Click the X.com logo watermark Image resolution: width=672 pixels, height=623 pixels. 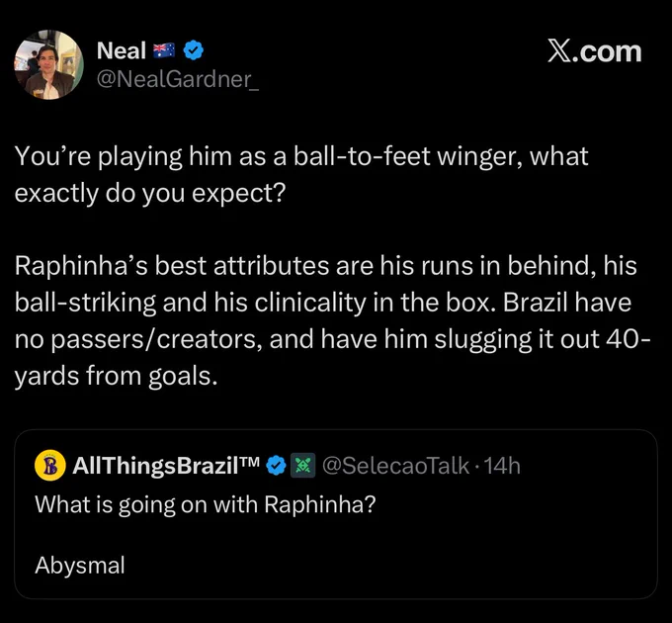[x=595, y=51]
